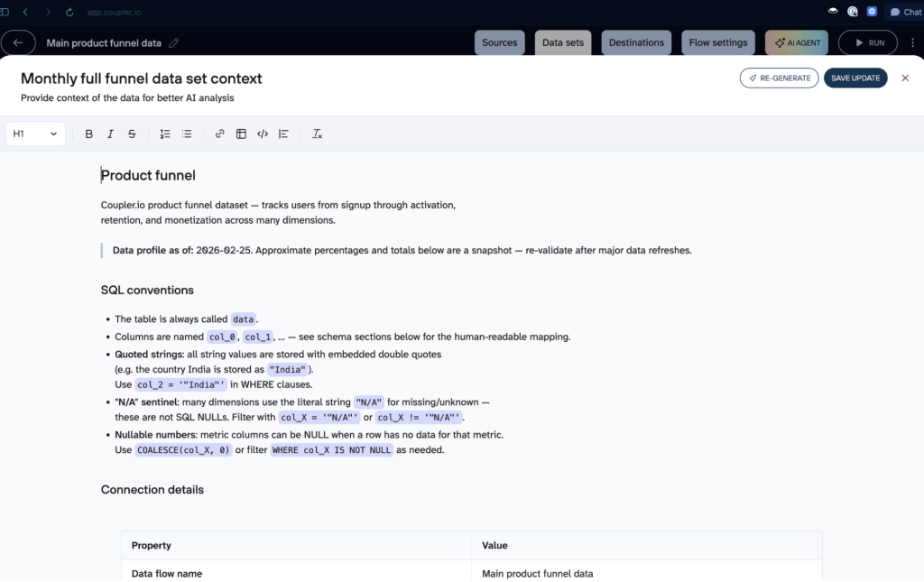Edit the flow name with pencil icon
924x582 pixels.
[x=174, y=43]
